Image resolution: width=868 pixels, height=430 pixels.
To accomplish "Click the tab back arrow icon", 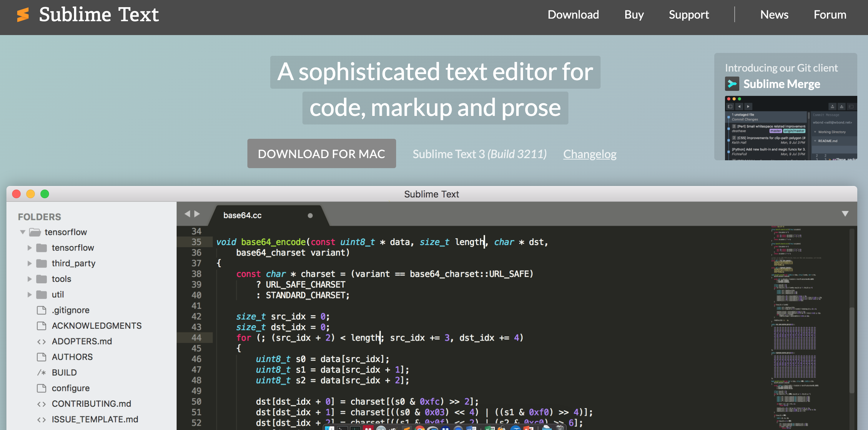I will 187,214.
